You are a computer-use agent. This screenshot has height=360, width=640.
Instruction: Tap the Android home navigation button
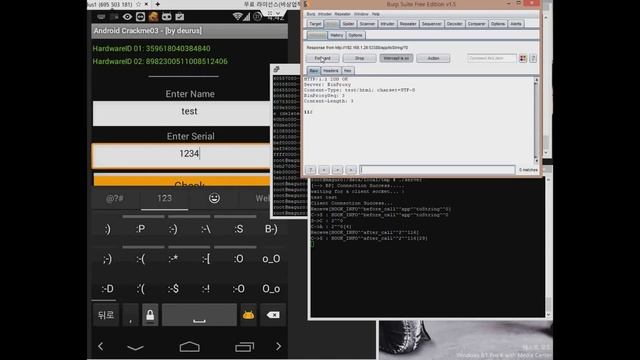190,347
